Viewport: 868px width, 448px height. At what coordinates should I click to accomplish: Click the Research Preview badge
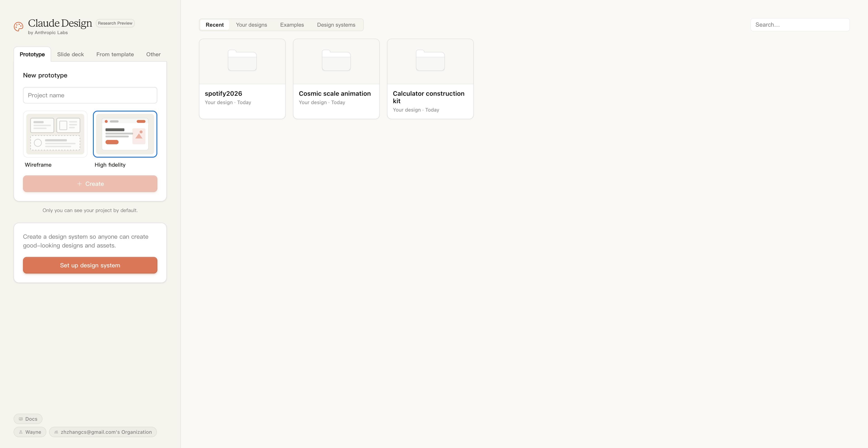(x=115, y=23)
